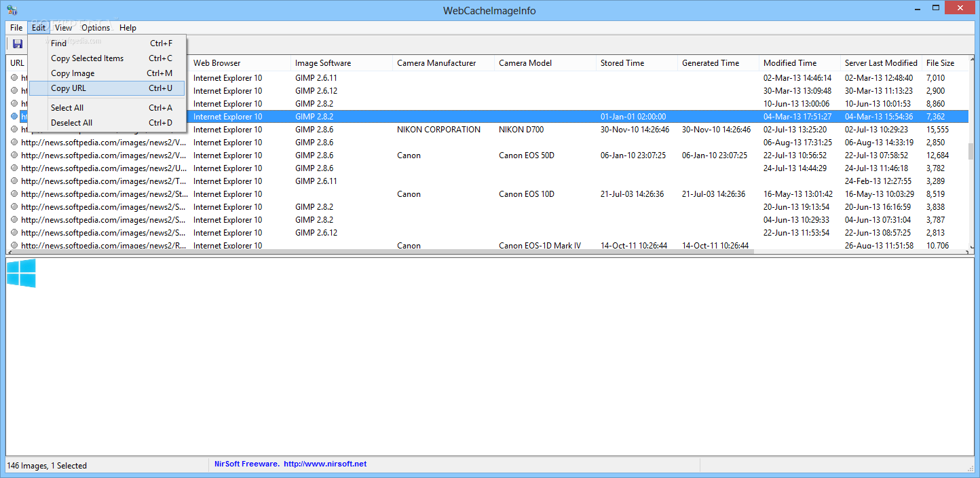Click the file size cell '12,684'
The width and height of the screenshot is (980, 478).
click(x=938, y=155)
